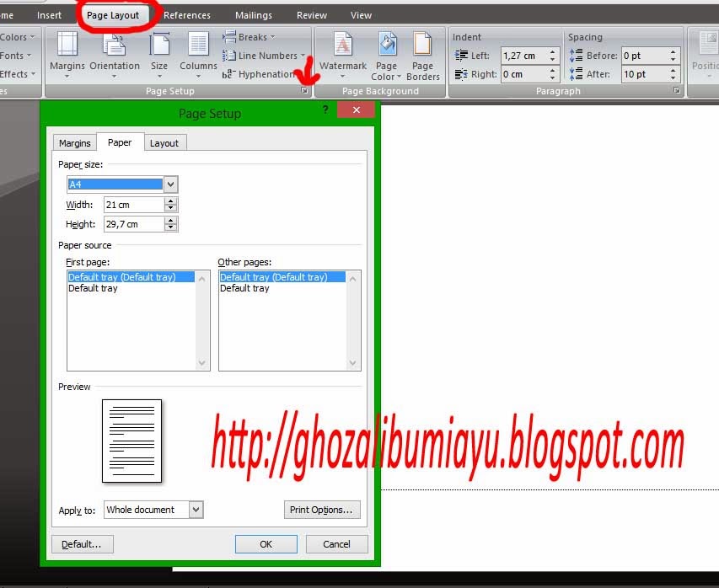719x588 pixels.
Task: Open the ribbon's page Size gallery
Action: (x=159, y=55)
